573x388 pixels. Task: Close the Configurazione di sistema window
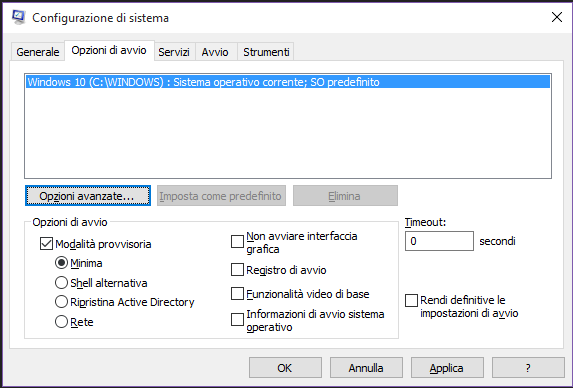557,17
